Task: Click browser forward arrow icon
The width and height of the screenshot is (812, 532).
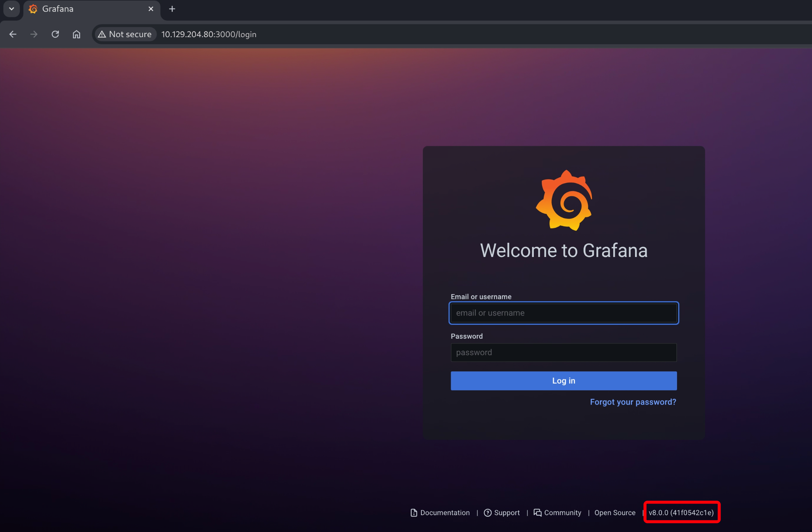Action: tap(34, 34)
